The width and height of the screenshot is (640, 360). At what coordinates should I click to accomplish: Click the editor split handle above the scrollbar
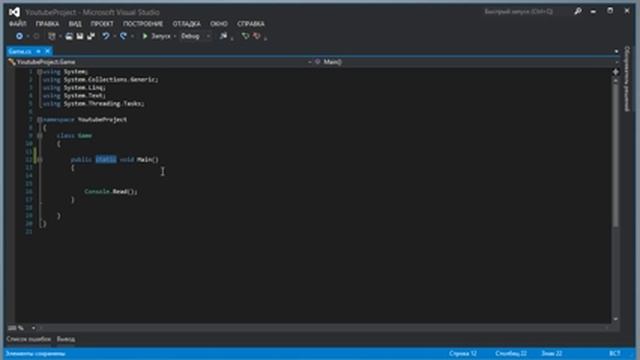click(x=616, y=72)
